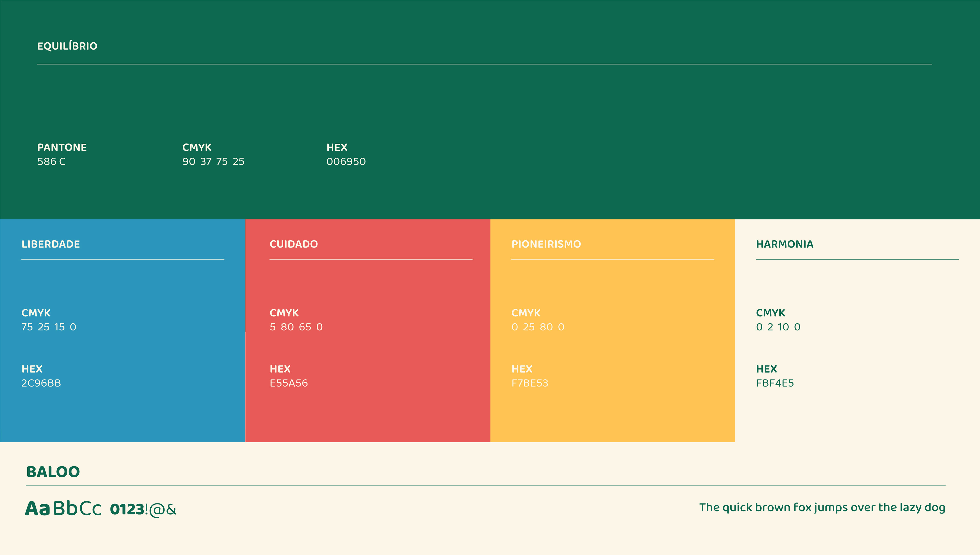Image resolution: width=980 pixels, height=555 pixels.
Task: Select hex value 006950
Action: (x=346, y=162)
